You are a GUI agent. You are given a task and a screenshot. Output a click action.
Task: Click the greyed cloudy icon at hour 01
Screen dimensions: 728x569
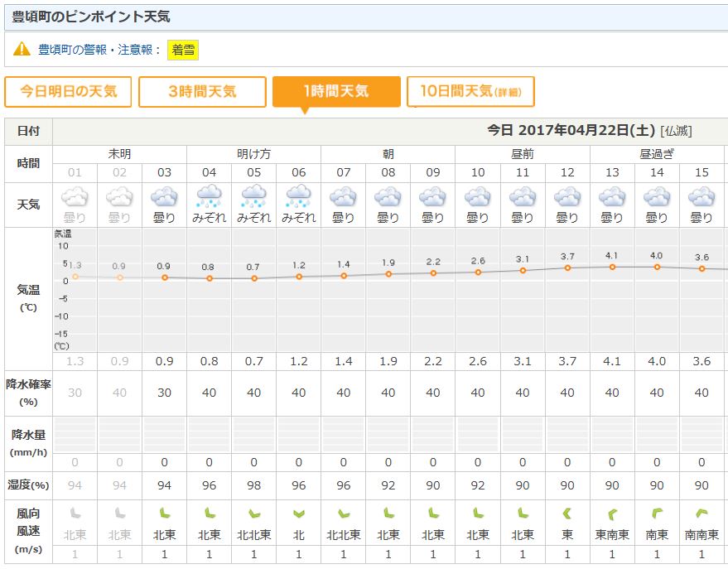point(75,197)
